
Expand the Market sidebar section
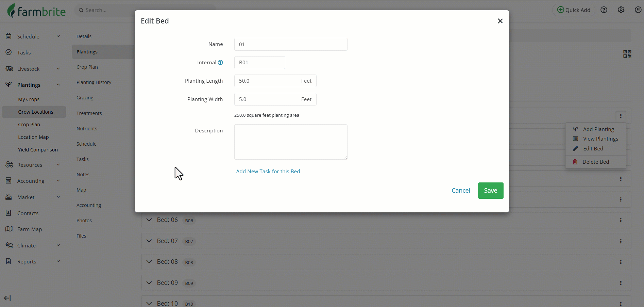[58, 197]
